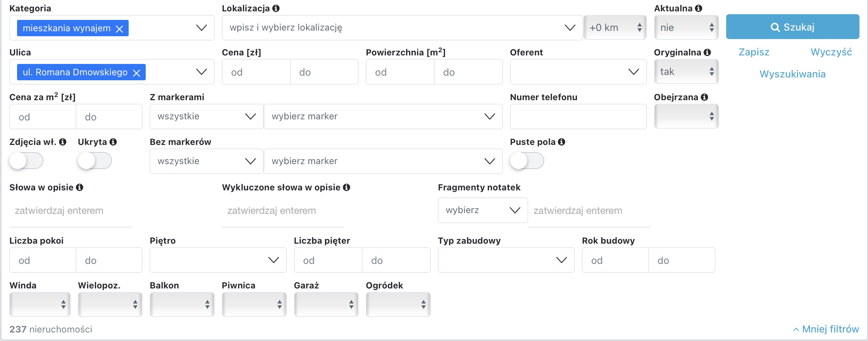
Task: Enable the Ukryta toggle switch
Action: 95,161
